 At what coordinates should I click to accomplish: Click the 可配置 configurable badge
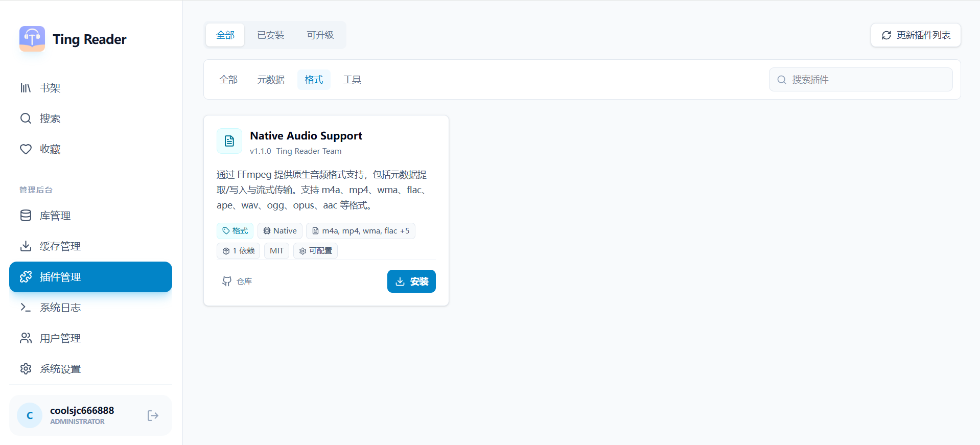(x=316, y=251)
